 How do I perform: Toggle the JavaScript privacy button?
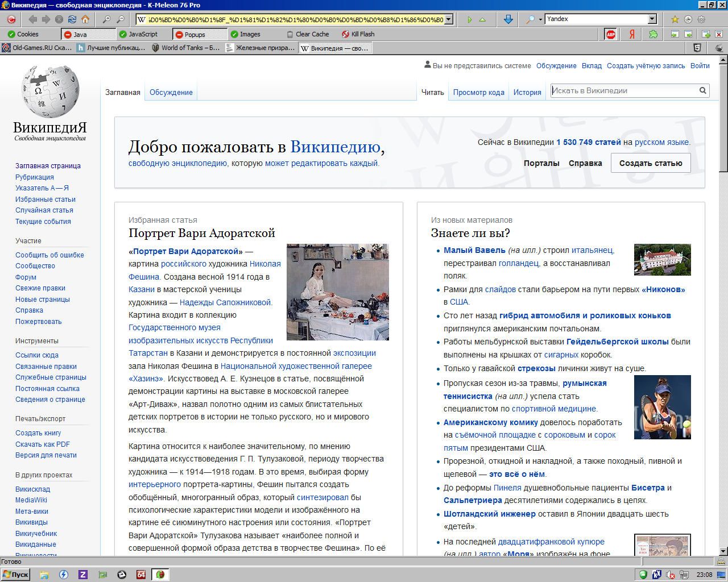[138, 34]
